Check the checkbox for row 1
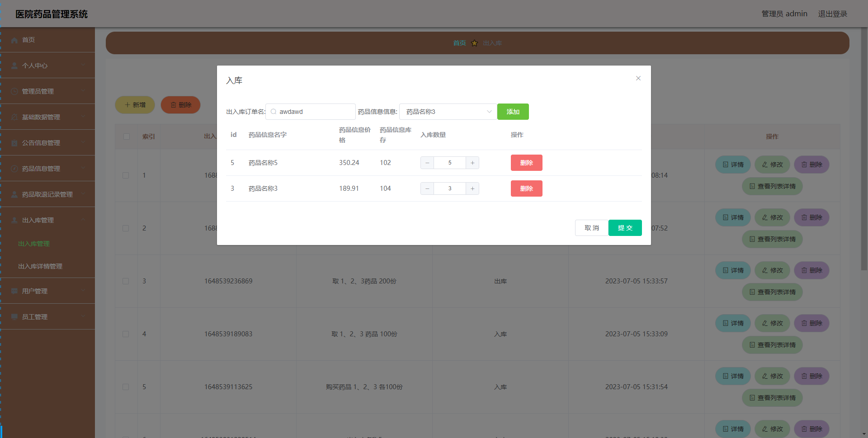Viewport: 868px width, 438px height. [126, 175]
